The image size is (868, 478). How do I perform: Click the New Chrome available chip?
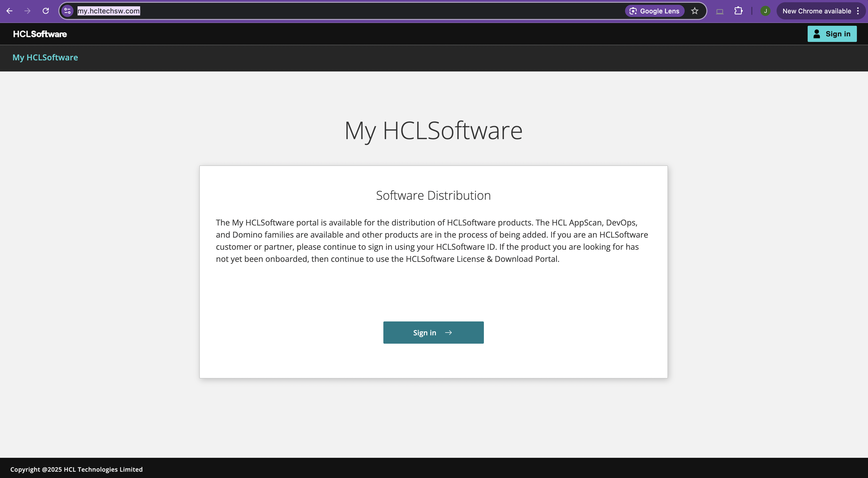point(816,11)
